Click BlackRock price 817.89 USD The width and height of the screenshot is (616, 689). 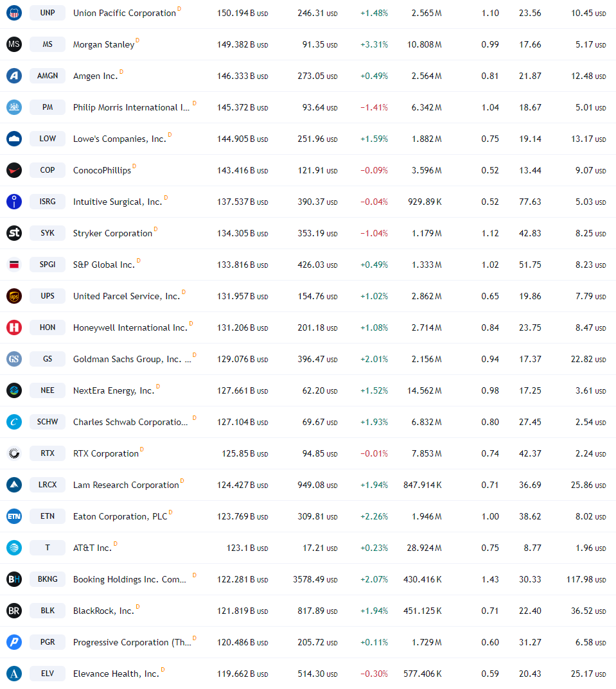pos(317,611)
